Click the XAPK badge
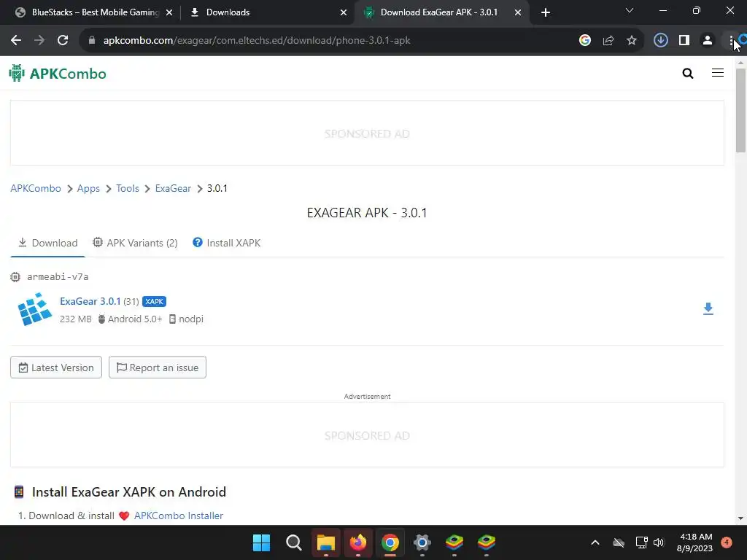The height and width of the screenshot is (560, 747). pos(154,301)
